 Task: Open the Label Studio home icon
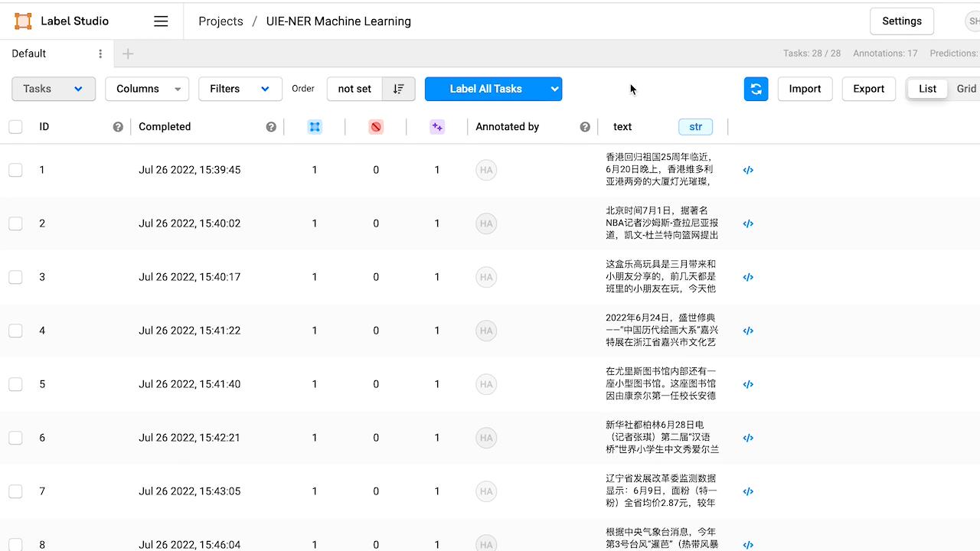22,21
